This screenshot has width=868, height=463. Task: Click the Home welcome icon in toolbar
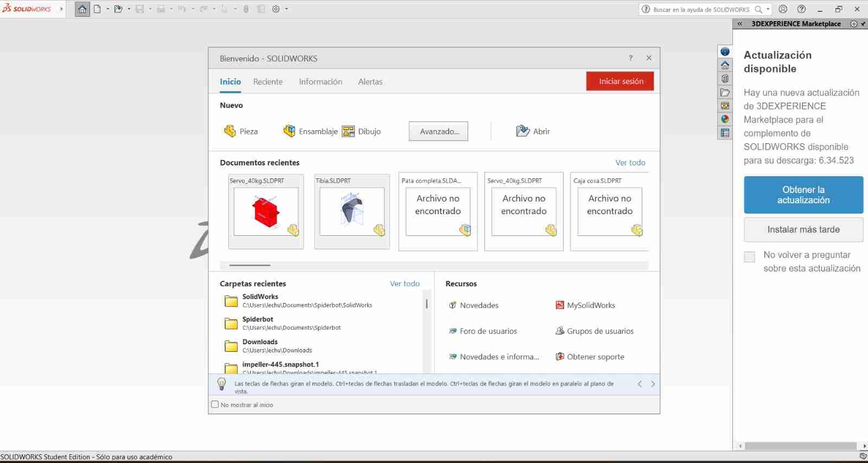(82, 9)
